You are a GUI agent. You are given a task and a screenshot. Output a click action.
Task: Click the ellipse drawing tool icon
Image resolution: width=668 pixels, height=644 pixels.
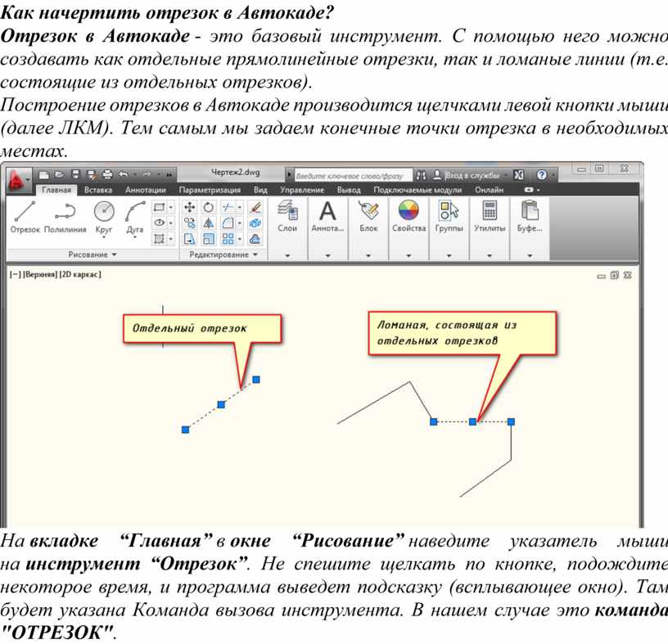pyautogui.click(x=159, y=223)
